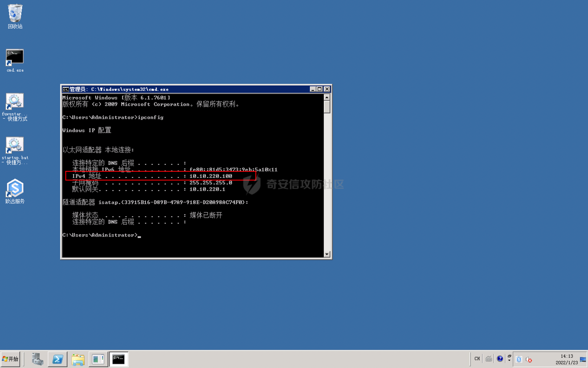588x368 pixels.
Task: Activate the cmd window taskbar button
Action: click(119, 359)
